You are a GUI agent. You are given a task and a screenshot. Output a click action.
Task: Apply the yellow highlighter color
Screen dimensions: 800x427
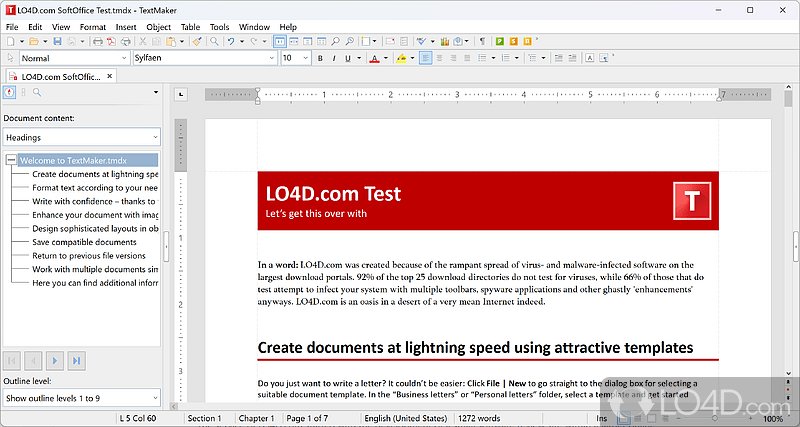(401, 58)
